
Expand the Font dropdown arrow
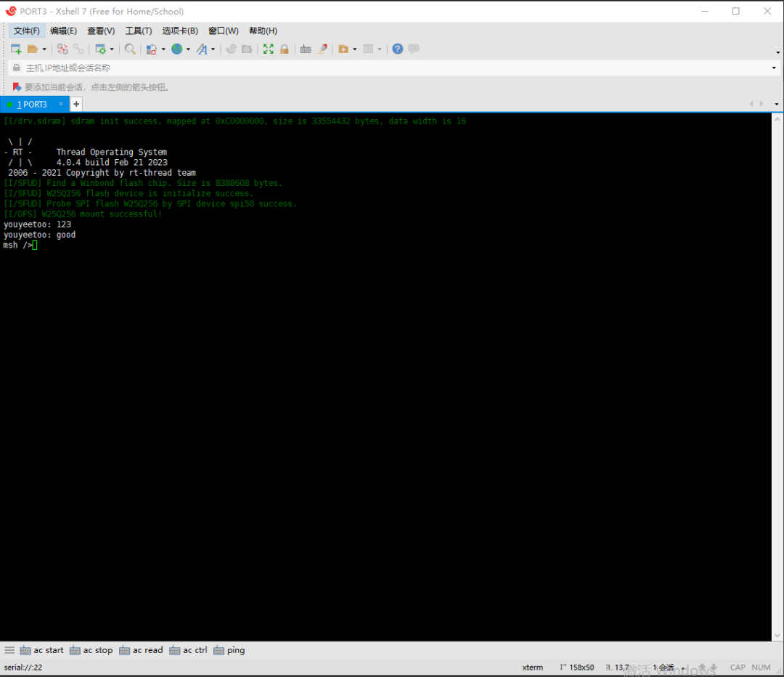[x=213, y=49]
